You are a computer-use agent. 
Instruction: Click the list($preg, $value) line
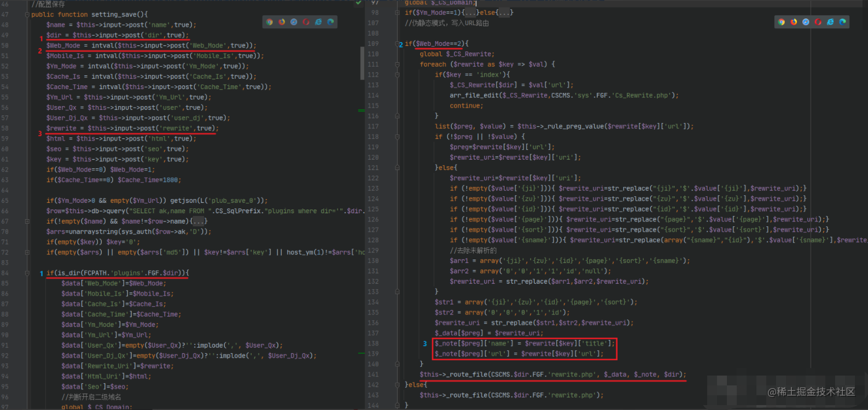coord(564,127)
